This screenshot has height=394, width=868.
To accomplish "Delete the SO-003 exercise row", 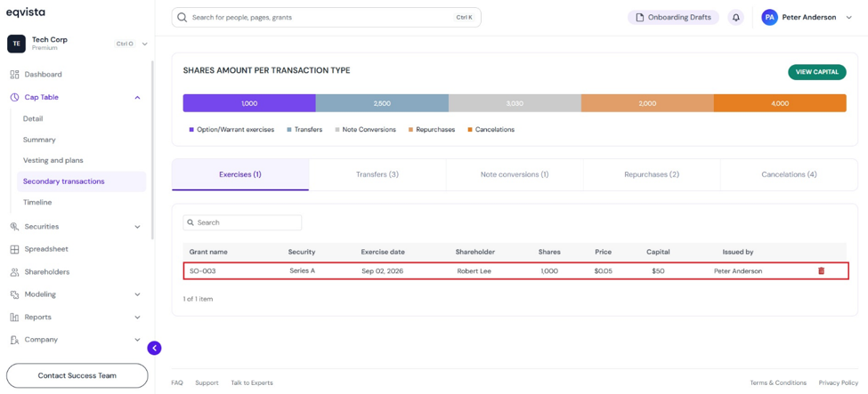I will (821, 271).
